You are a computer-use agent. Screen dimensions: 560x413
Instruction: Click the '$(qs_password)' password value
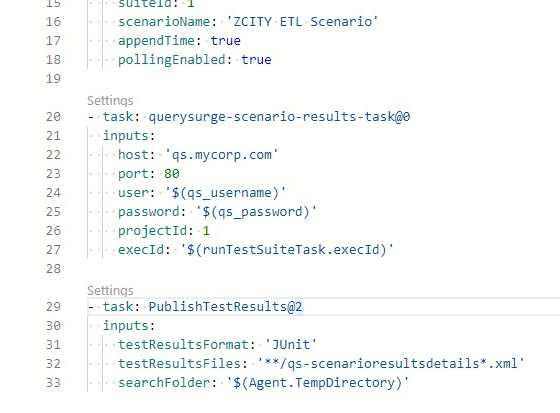(256, 212)
